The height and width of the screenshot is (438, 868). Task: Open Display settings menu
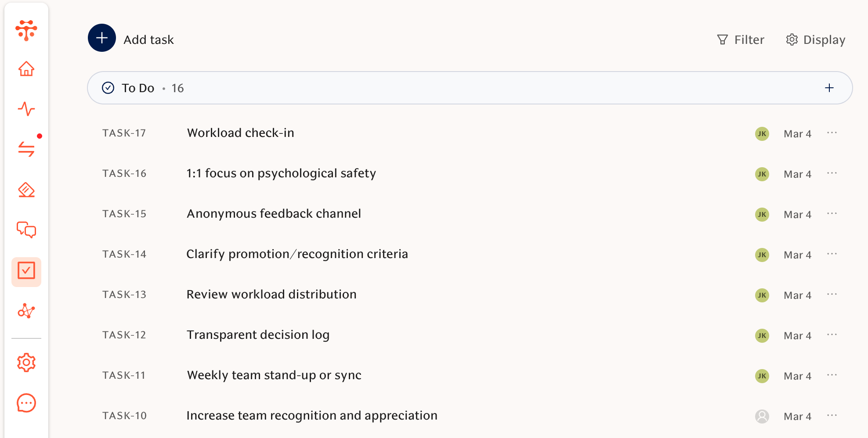point(816,40)
